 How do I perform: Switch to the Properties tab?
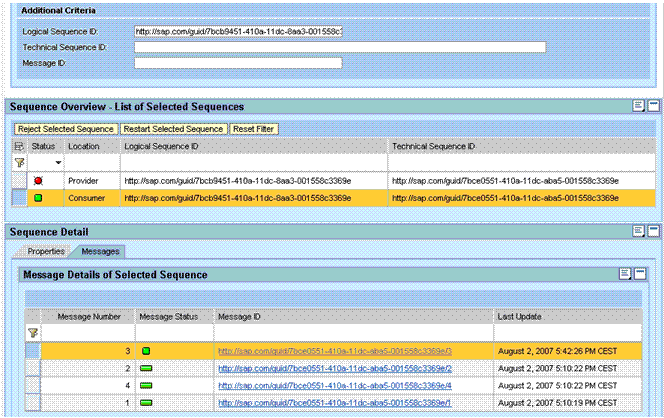46,251
